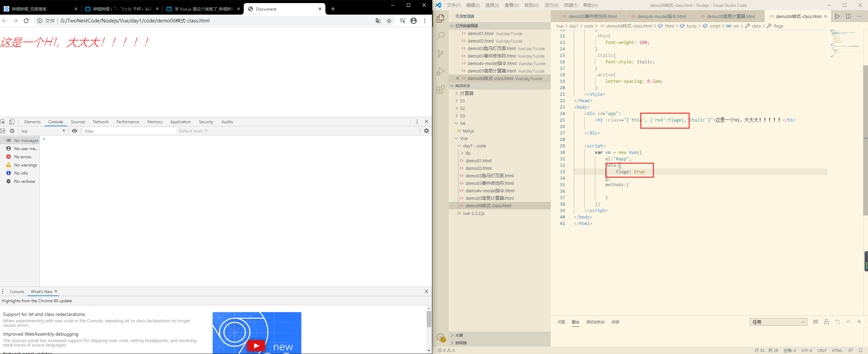Switch to DevTools Network tab

click(x=101, y=122)
